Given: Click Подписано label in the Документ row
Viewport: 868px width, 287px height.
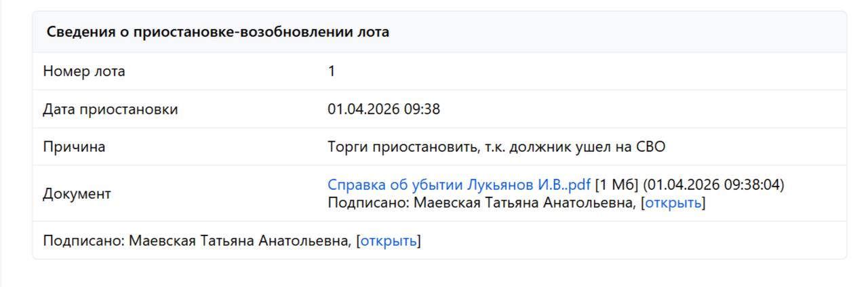Looking at the screenshot, I should tap(368, 203).
